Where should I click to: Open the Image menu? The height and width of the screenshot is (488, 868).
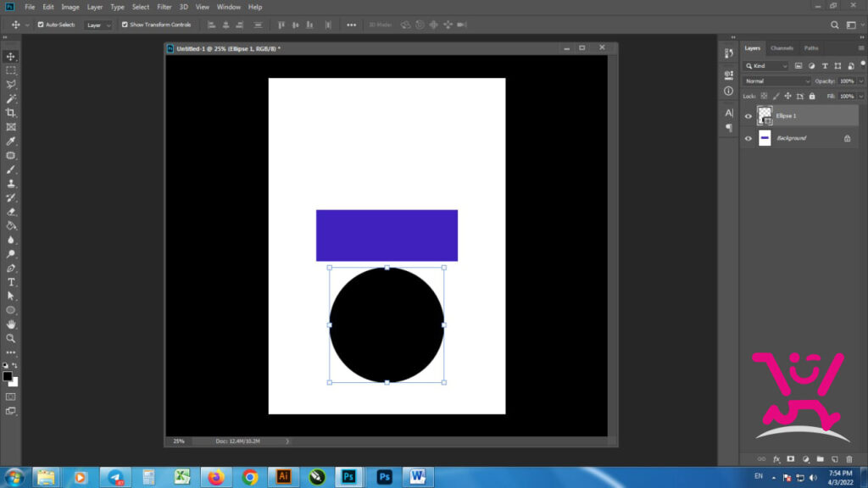(70, 7)
